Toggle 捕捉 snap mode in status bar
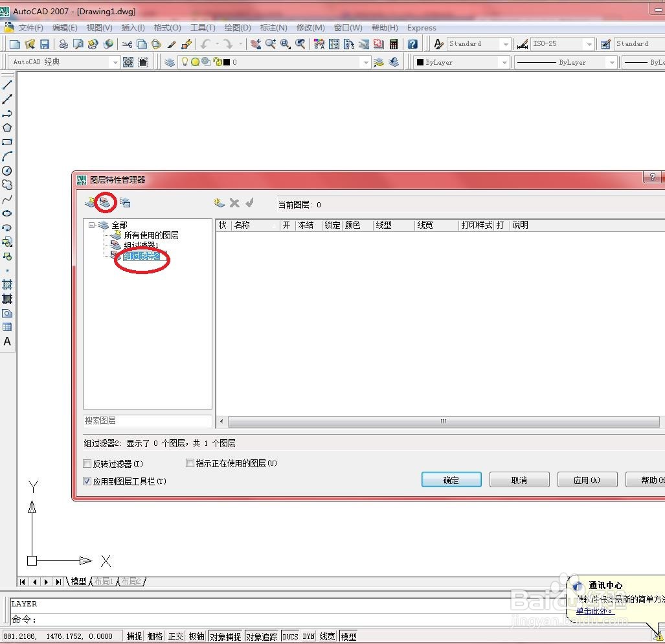 point(135,636)
